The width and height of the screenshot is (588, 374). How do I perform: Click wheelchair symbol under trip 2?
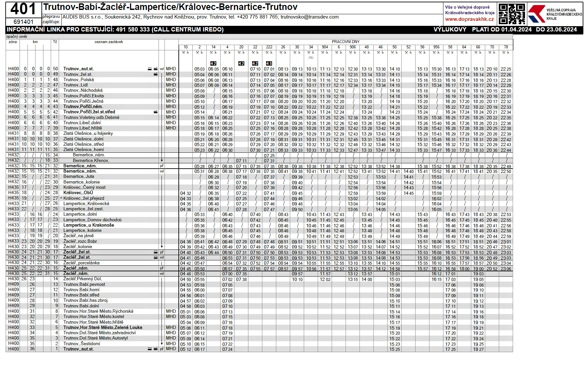pyautogui.click(x=201, y=52)
